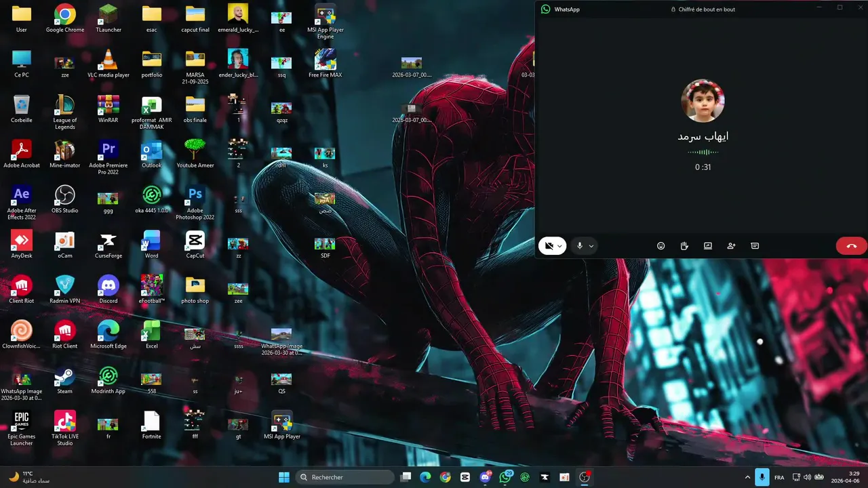Open Task View on the taskbar

pos(406,477)
